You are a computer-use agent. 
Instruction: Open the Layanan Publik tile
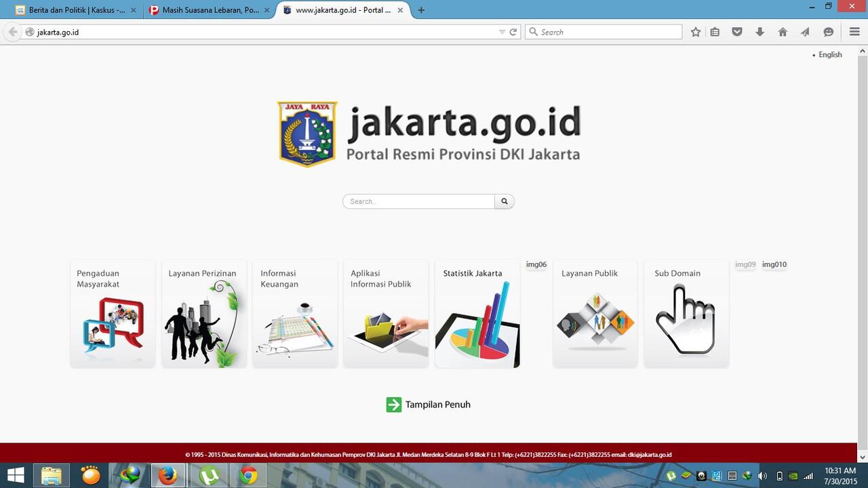(595, 314)
